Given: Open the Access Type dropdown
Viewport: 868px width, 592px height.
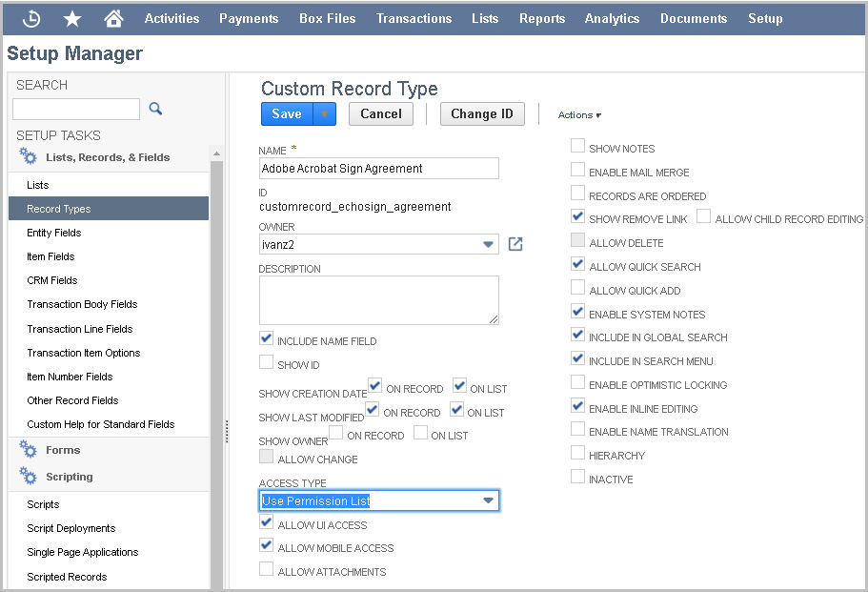Looking at the screenshot, I should (488, 500).
